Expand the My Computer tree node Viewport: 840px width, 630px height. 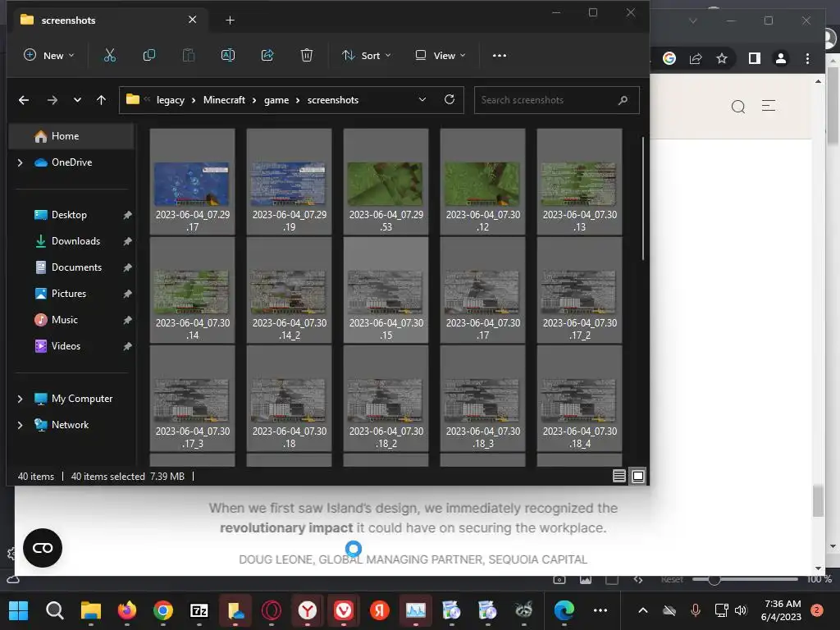pyautogui.click(x=20, y=399)
